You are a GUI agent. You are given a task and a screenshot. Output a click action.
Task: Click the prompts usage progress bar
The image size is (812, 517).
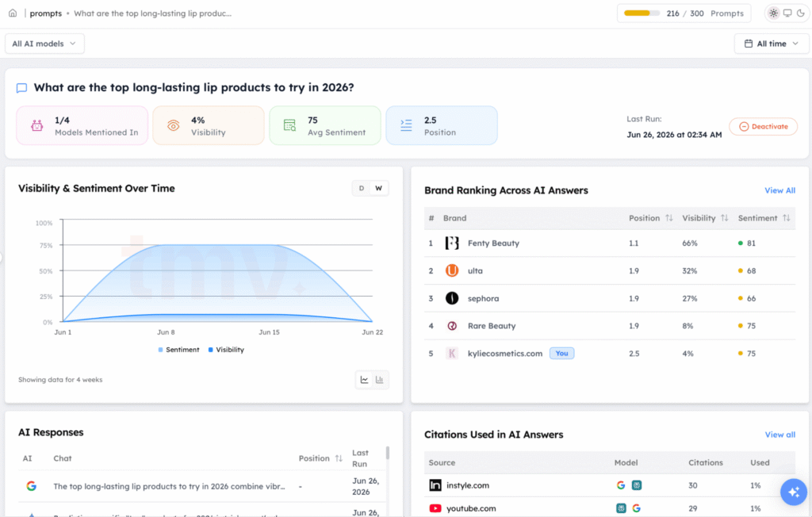642,13
